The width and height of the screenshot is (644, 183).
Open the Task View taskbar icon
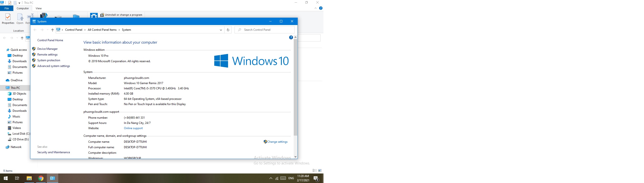(x=17, y=178)
